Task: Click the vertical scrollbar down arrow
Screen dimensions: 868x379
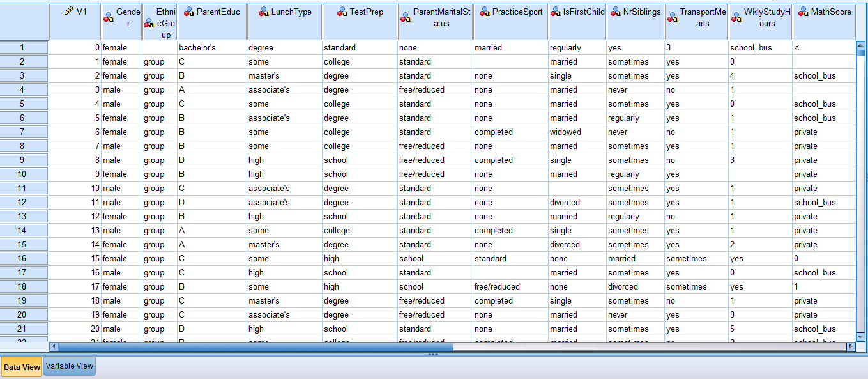Action: click(862, 338)
